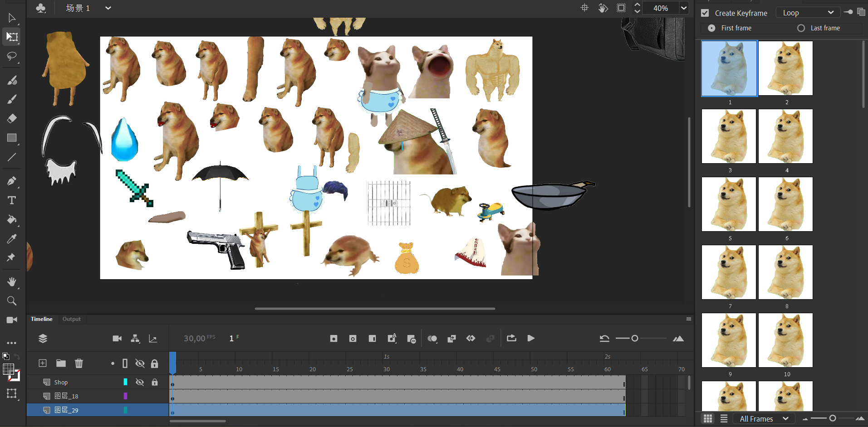Pick the Eraser tool
Image resolution: width=868 pixels, height=427 pixels.
click(x=12, y=118)
